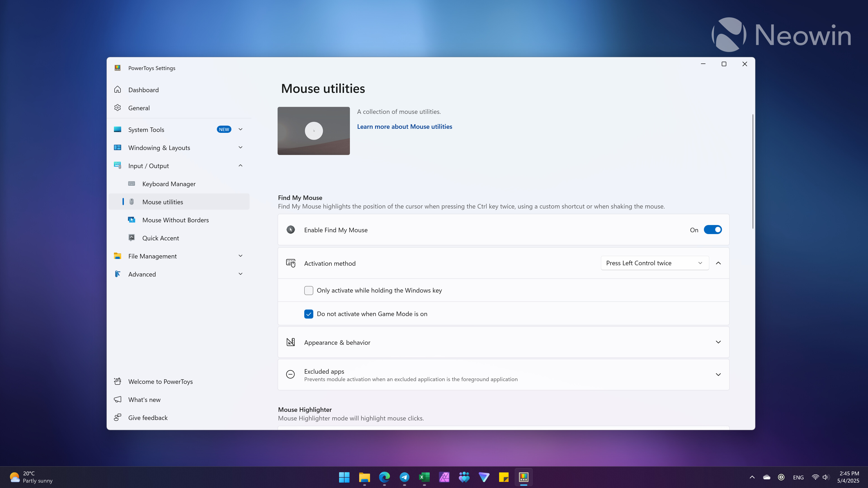
Task: Click Give feedback
Action: tap(179, 418)
